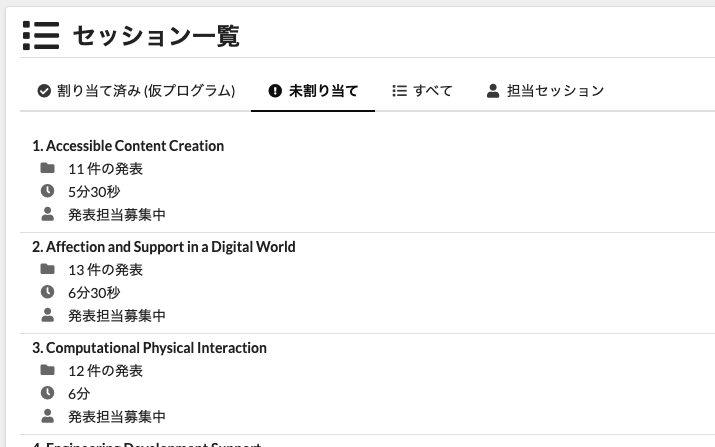Click folder icon under Accessible Content Creation

(47, 168)
